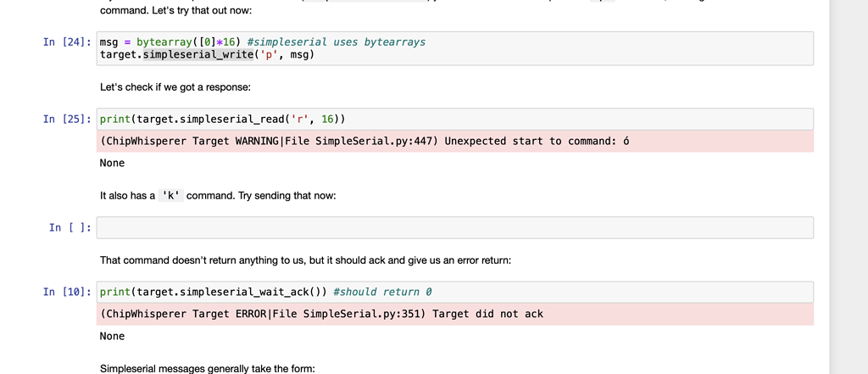Click the In [24] cell prompt

[67, 42]
